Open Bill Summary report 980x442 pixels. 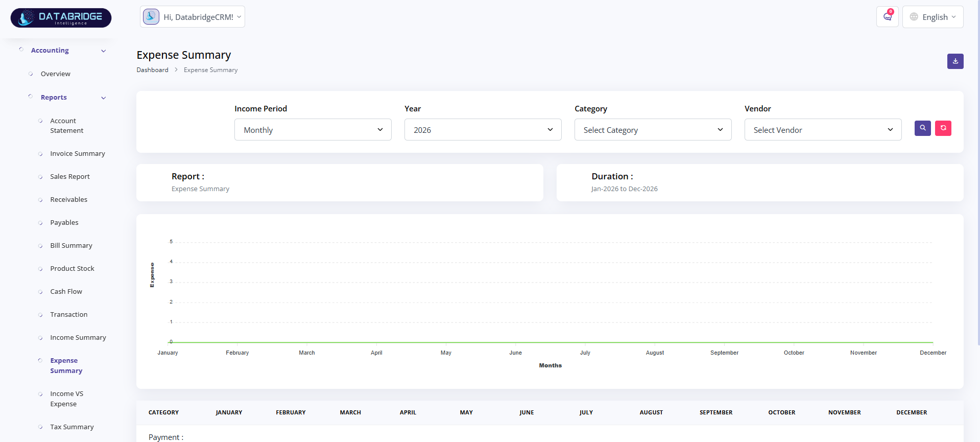click(71, 246)
